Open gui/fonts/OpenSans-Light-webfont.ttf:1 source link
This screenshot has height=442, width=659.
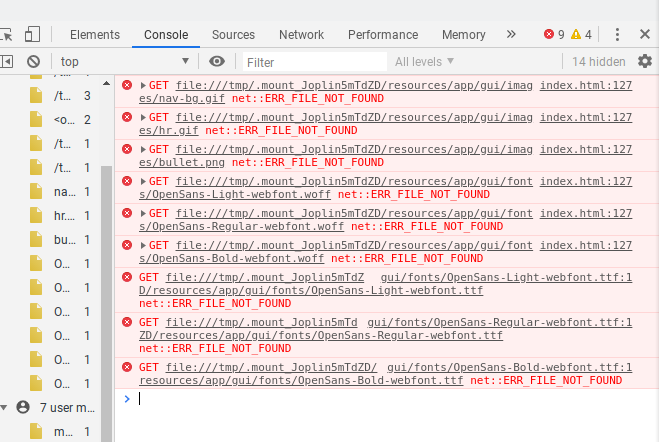pyautogui.click(x=506, y=277)
